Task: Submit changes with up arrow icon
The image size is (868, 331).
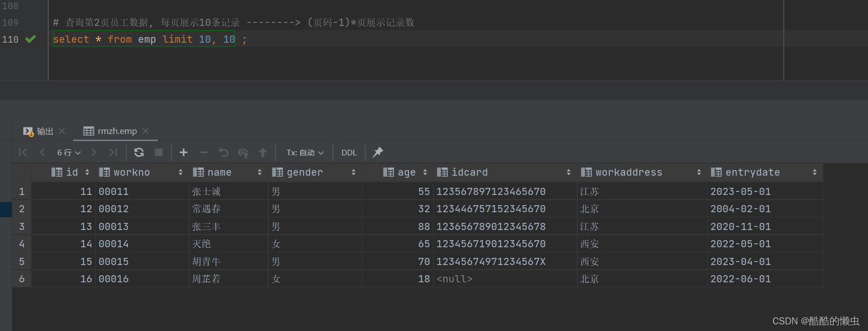Action: click(263, 152)
